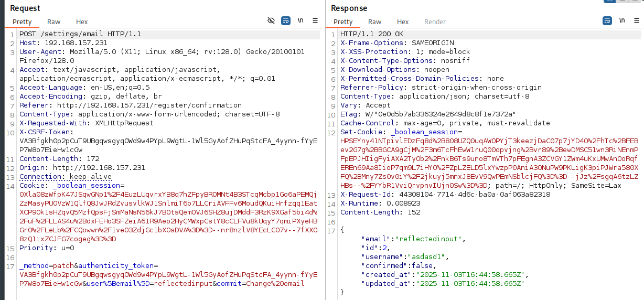Toggle word wrap in the Request panel
The height and width of the screenshot is (300, 644).
click(286, 21)
